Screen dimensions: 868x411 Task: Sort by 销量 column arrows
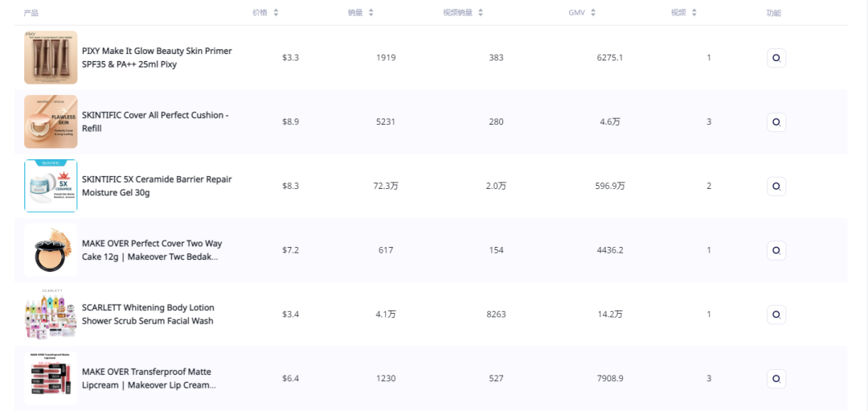pyautogui.click(x=371, y=13)
